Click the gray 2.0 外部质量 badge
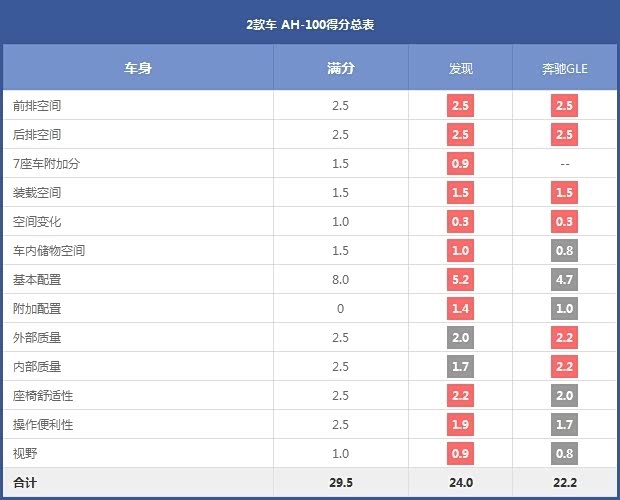The height and width of the screenshot is (500, 620). click(461, 338)
